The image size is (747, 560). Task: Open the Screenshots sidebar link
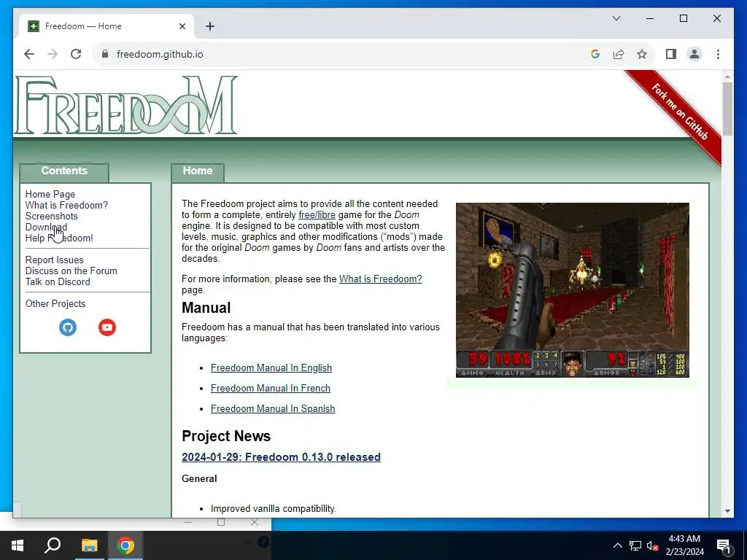point(51,216)
